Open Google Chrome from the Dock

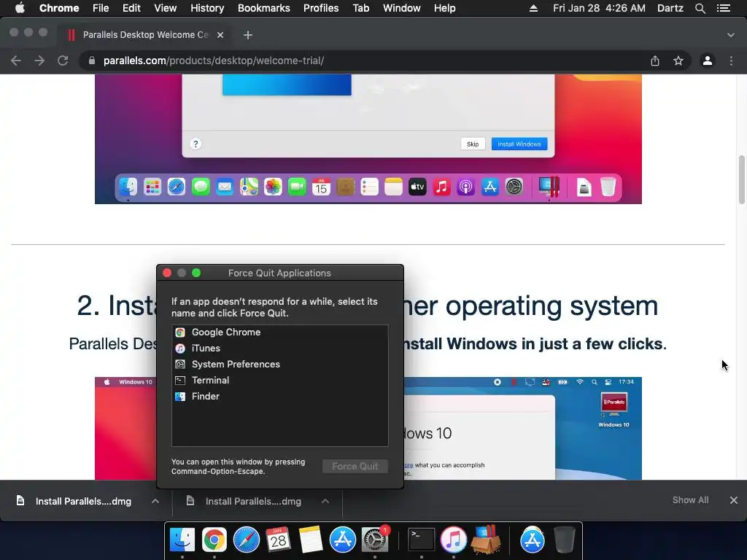[x=214, y=540]
